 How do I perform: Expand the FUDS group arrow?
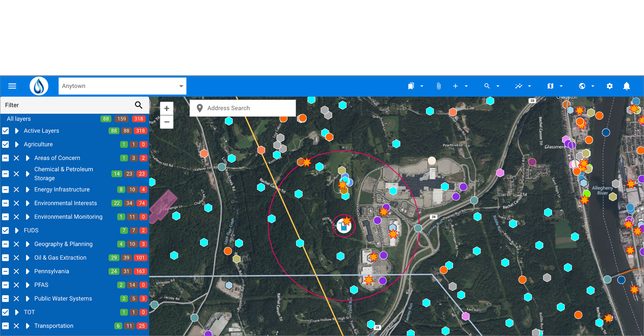[17, 231]
